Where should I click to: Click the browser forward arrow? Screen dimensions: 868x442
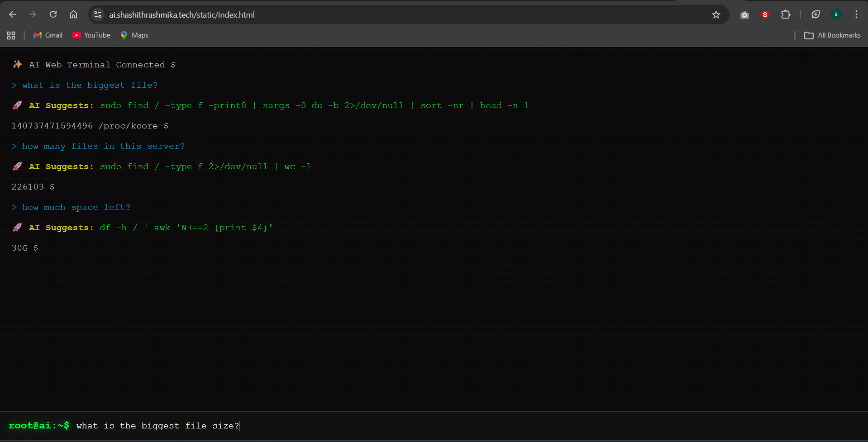click(33, 14)
